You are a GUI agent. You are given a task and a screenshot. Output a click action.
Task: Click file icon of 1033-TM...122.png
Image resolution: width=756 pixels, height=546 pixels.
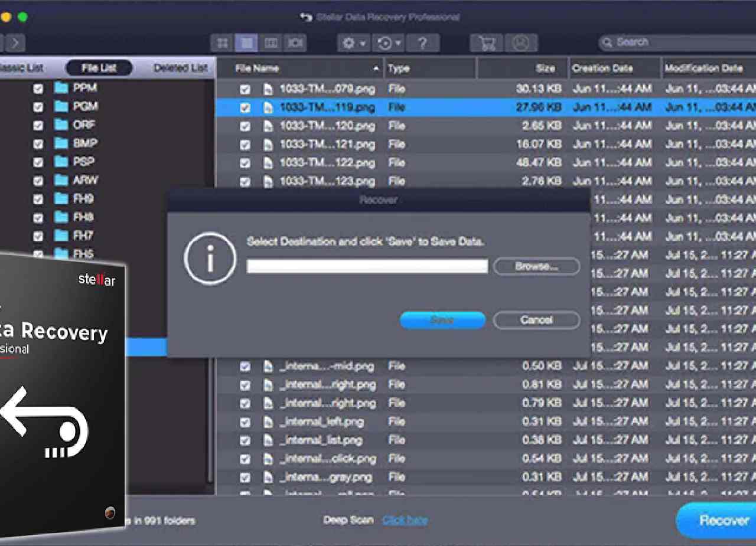pos(269,163)
